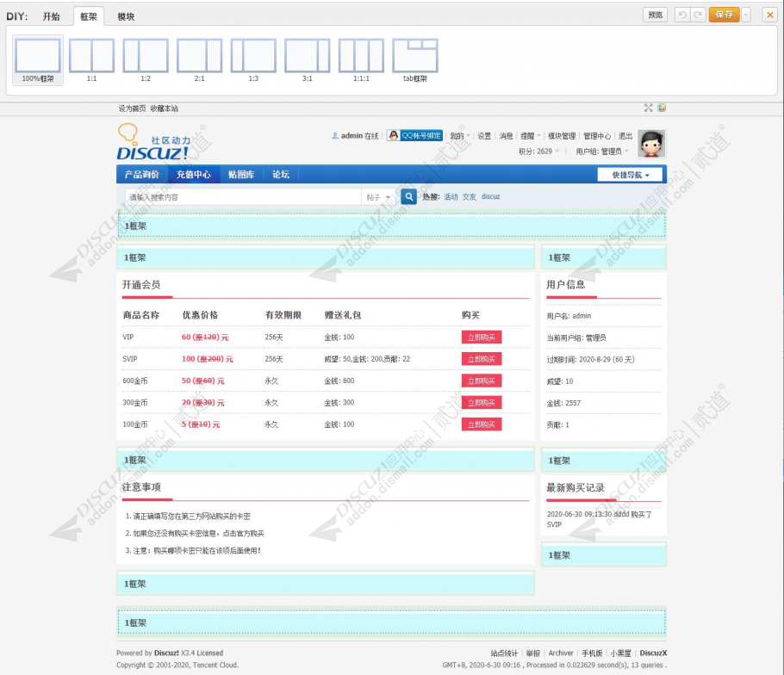Buy the VIP package with 立即购买
Image resolution: width=784 pixels, height=675 pixels.
482,337
